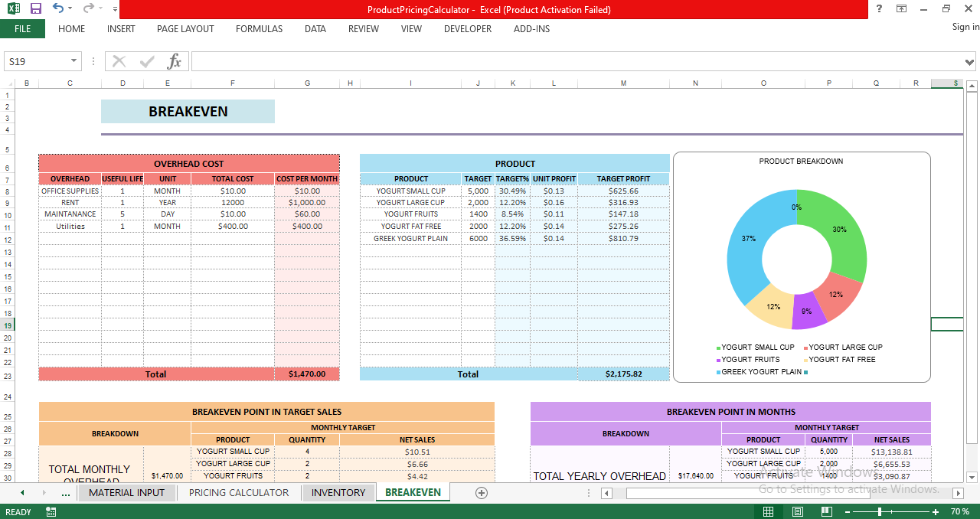980x519 pixels.
Task: Click previous sheet navigation arrow
Action: (22, 492)
